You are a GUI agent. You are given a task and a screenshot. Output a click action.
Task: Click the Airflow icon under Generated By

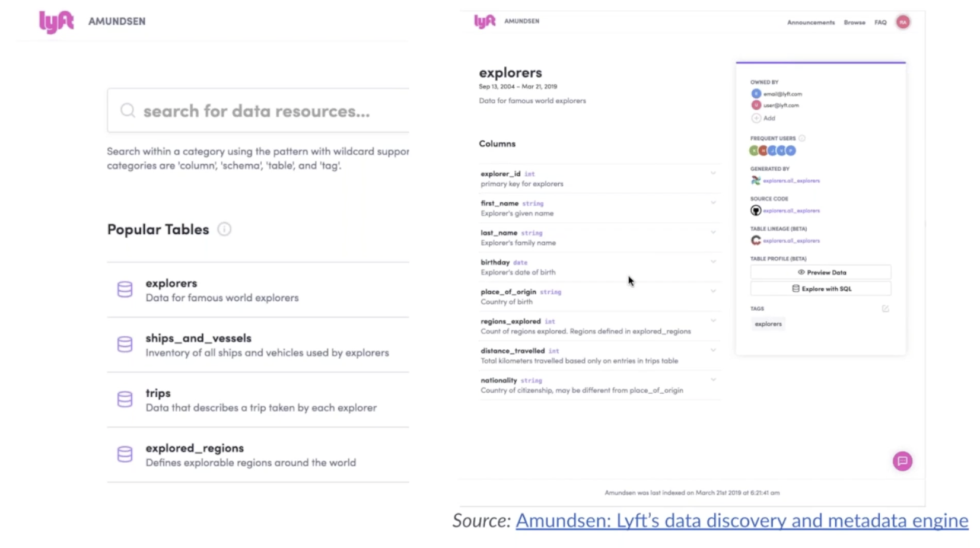(x=756, y=180)
